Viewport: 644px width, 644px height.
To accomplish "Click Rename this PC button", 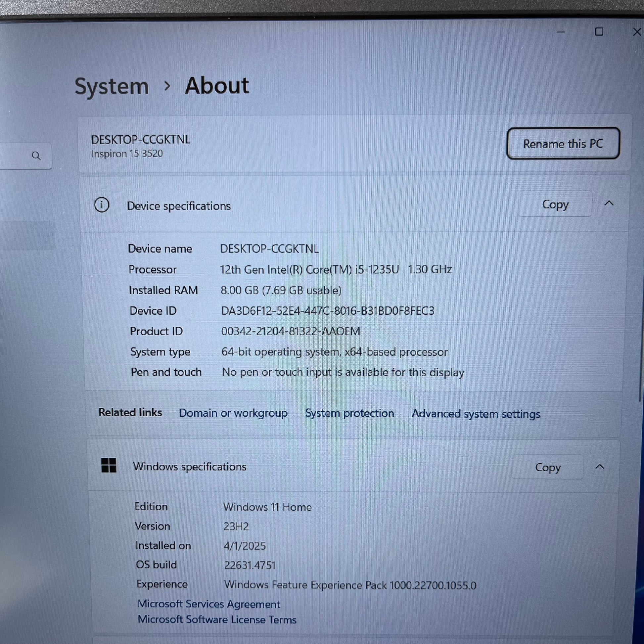I will coord(563,143).
